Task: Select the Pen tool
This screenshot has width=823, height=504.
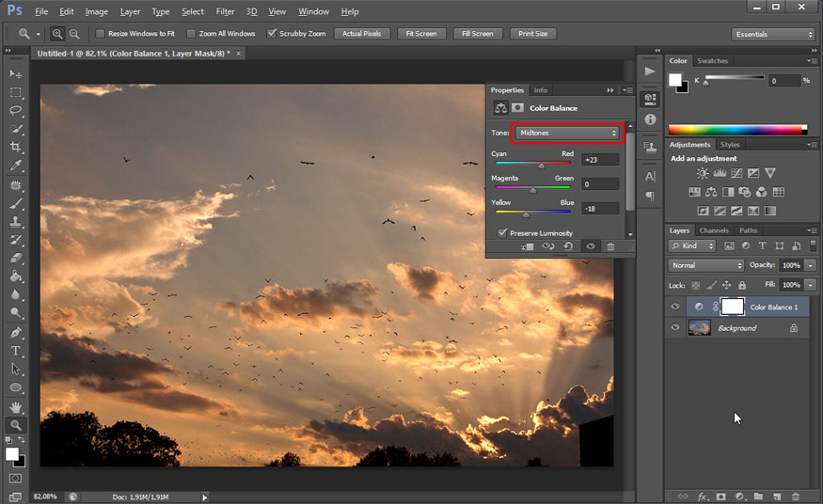Action: click(16, 333)
